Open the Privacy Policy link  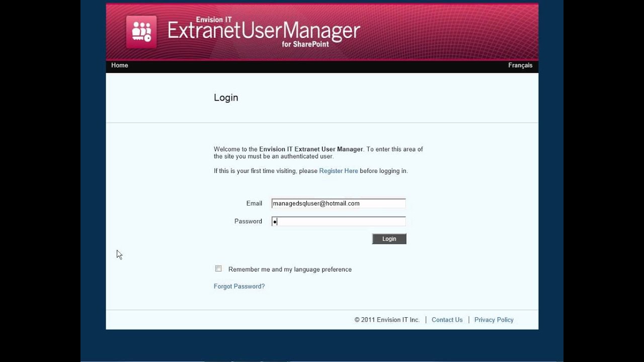click(494, 320)
